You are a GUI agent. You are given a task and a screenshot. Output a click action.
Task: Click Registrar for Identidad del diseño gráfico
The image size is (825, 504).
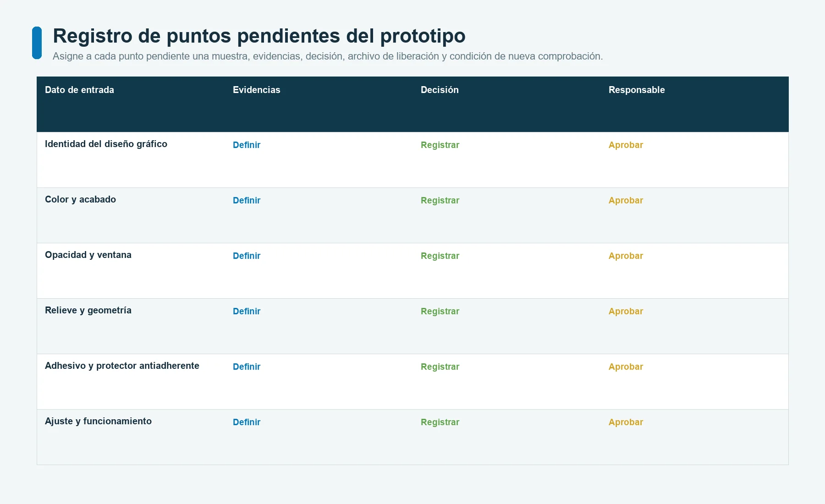click(440, 145)
